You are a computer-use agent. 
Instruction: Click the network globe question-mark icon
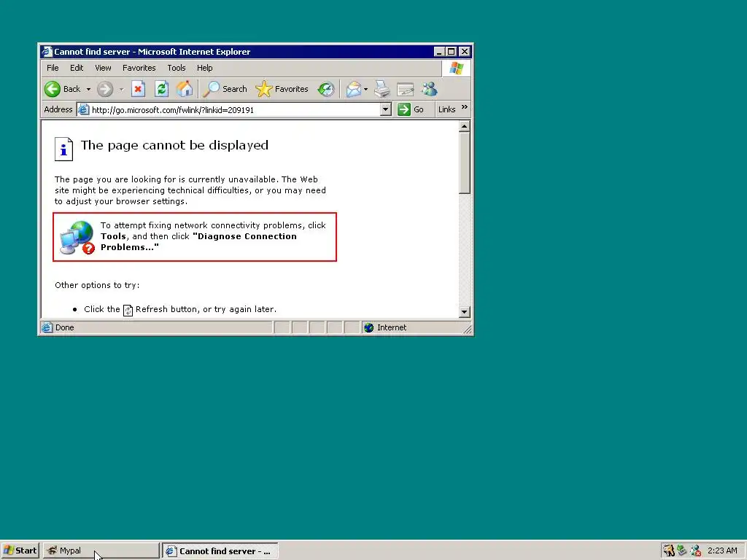pyautogui.click(x=77, y=237)
